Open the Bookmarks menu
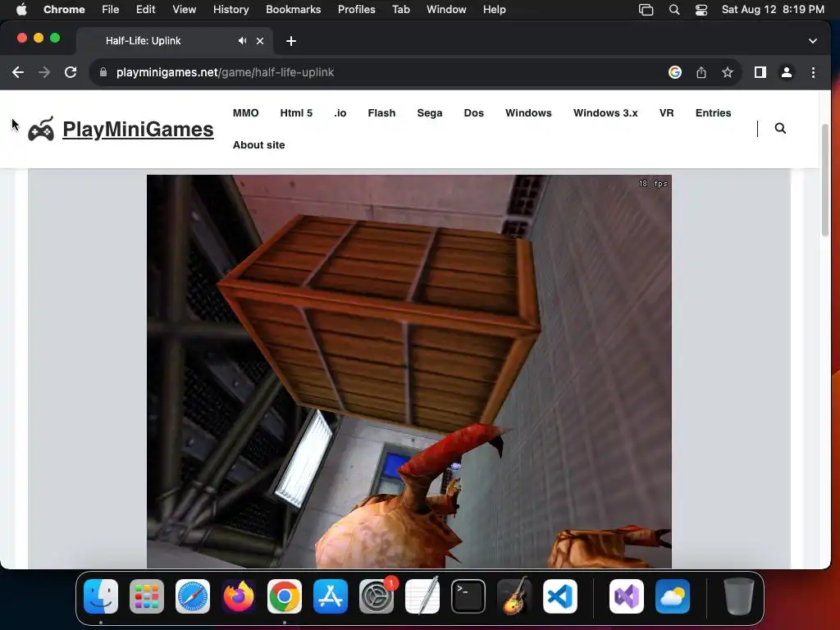This screenshot has width=840, height=630. click(x=293, y=10)
